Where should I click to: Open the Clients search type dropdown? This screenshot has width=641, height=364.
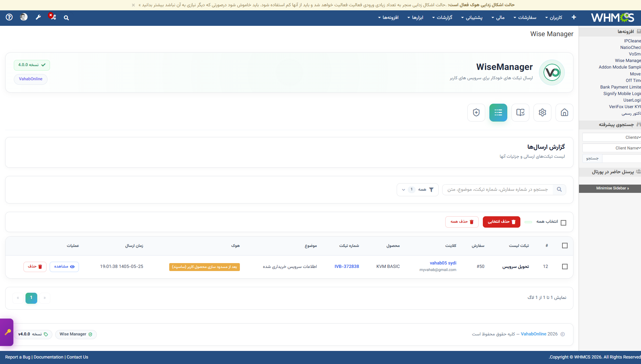point(612,137)
